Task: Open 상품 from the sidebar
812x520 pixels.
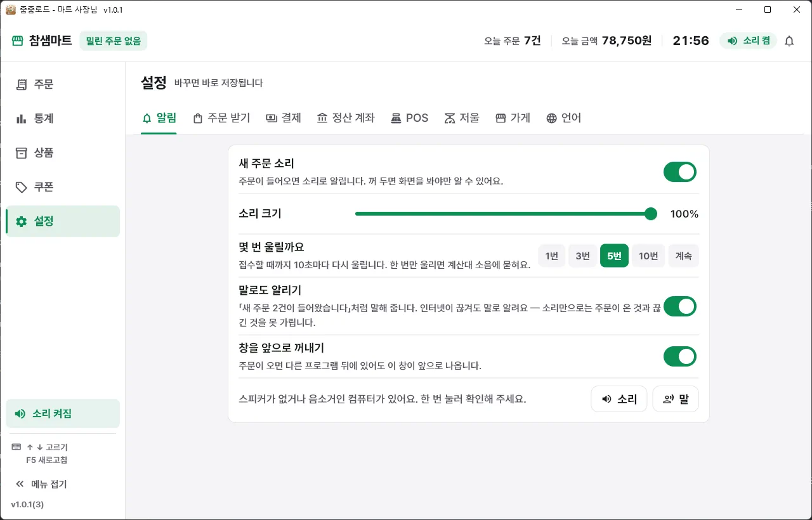Action: pyautogui.click(x=63, y=153)
